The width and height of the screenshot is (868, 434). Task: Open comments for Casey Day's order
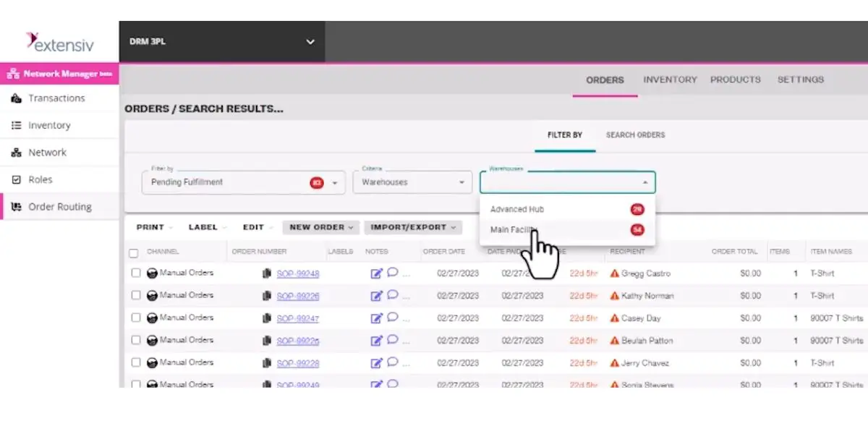pos(393,318)
